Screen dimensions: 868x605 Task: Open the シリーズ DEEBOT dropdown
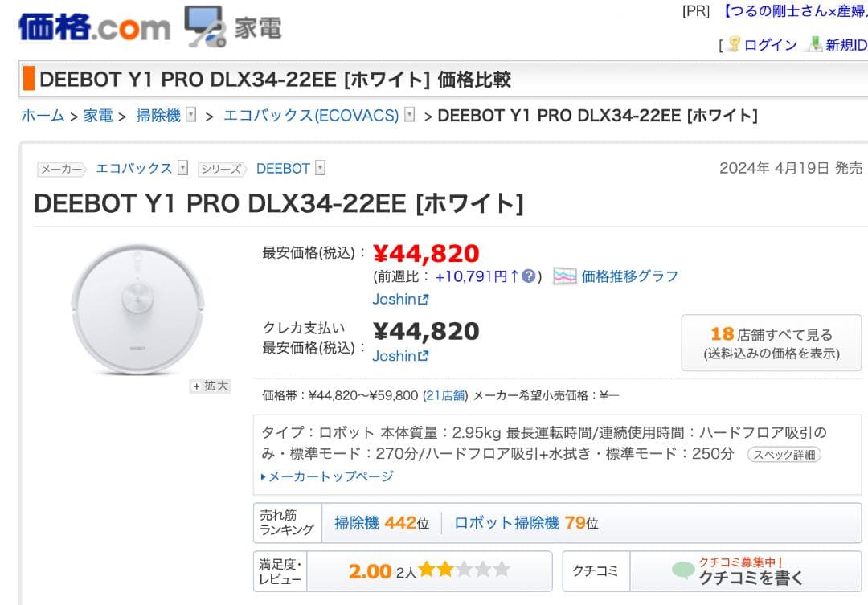tap(319, 168)
